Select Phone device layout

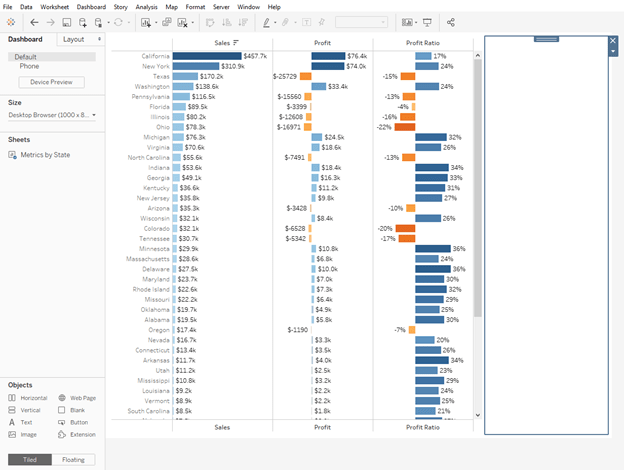29,66
